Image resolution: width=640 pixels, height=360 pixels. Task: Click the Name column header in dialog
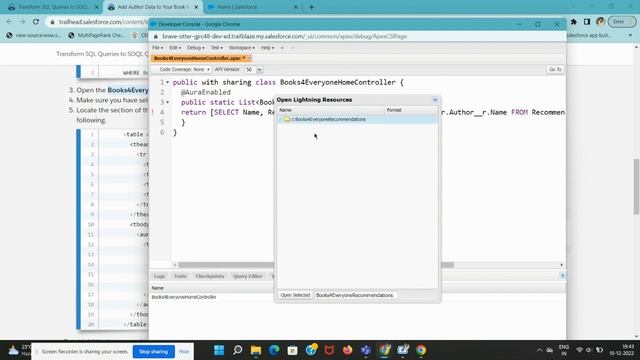[x=331, y=110]
